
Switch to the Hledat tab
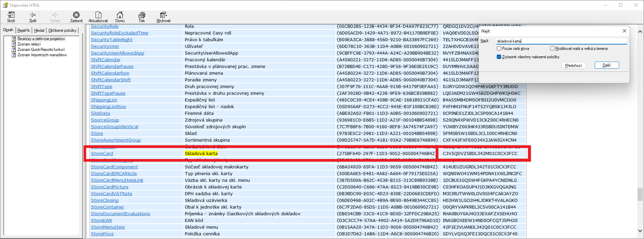tap(39, 30)
